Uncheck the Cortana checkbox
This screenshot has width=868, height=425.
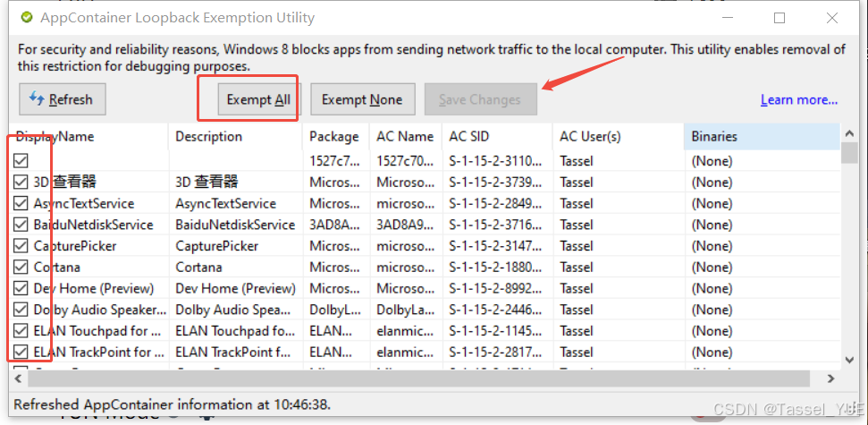click(x=21, y=268)
